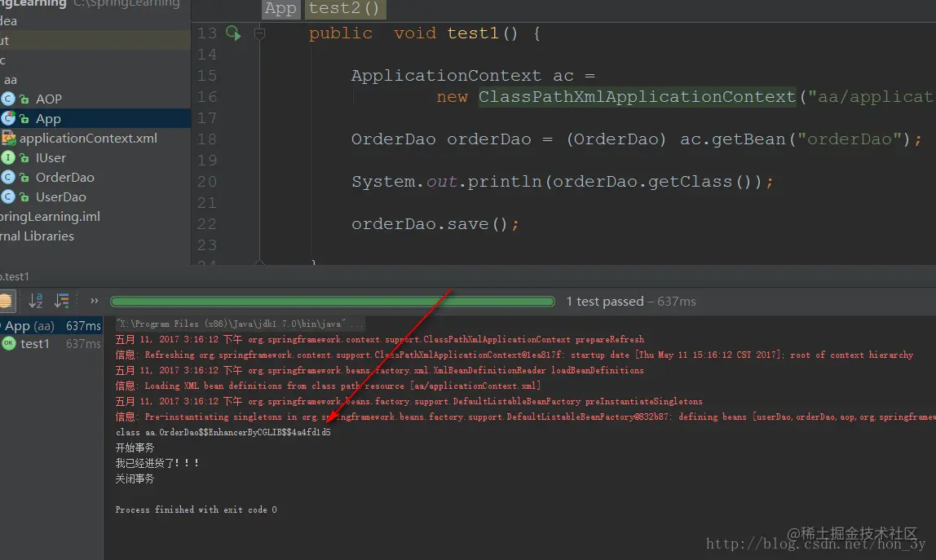Click the '开始事务' console line
Screen dimensions: 936x560
coord(135,448)
